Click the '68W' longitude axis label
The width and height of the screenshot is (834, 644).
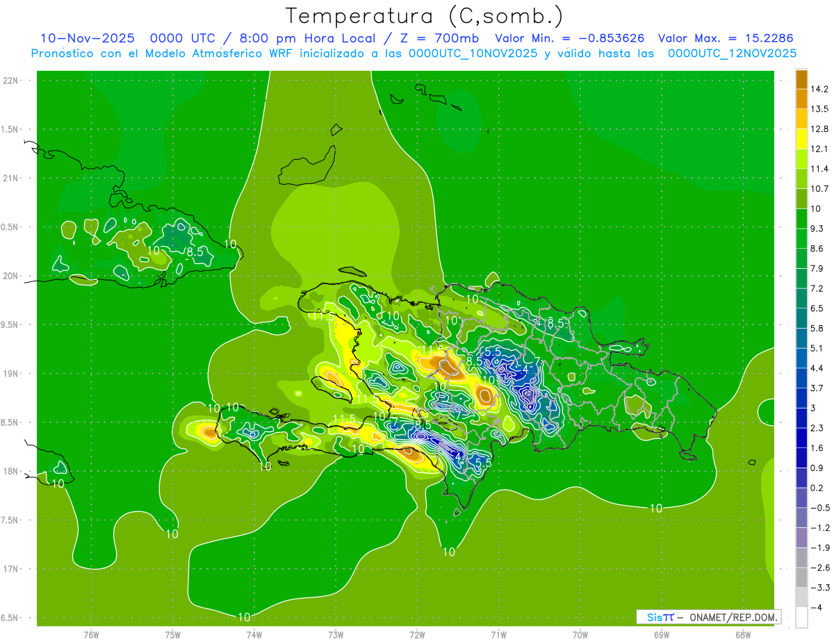click(743, 634)
